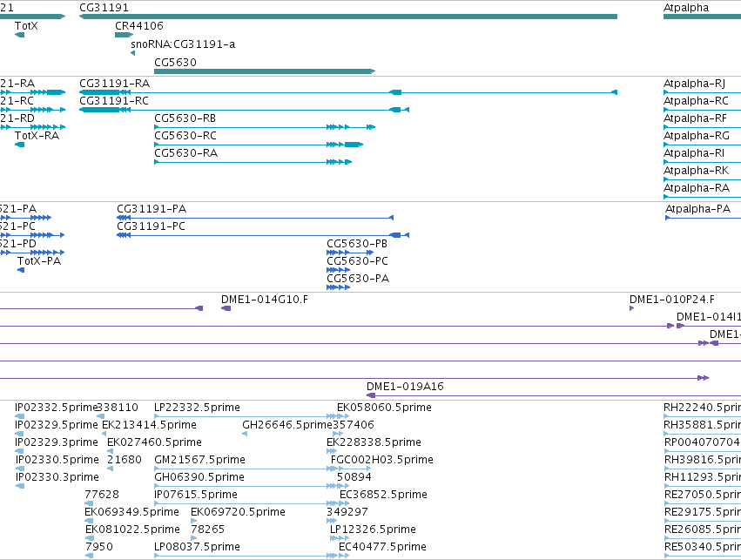
Task: Click the CG31191 gene label
Action: coord(104,8)
